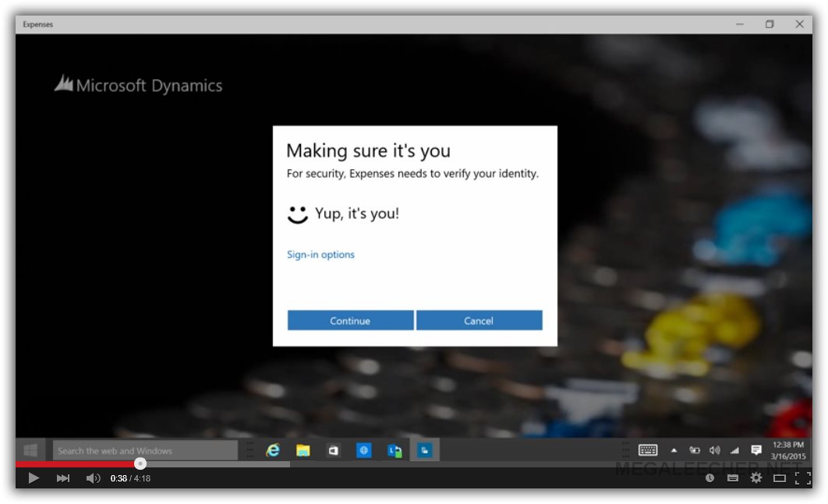
Task: Enter full screen mode
Action: [x=802, y=478]
